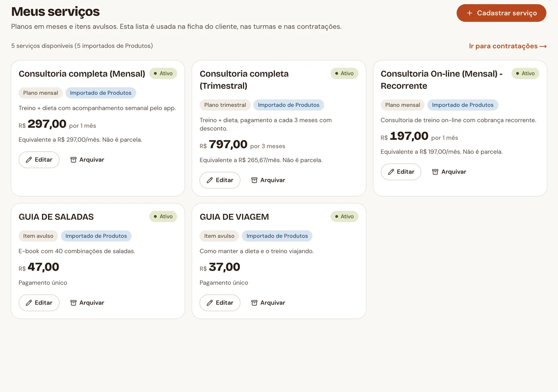Click pencil icon on GUIA DE SALADAS card
The image size is (558, 392).
pyautogui.click(x=29, y=303)
